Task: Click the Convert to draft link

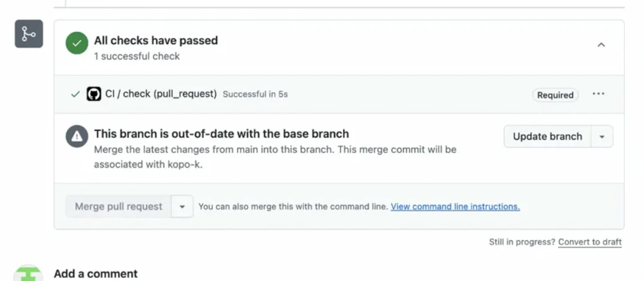Action: pyautogui.click(x=589, y=242)
